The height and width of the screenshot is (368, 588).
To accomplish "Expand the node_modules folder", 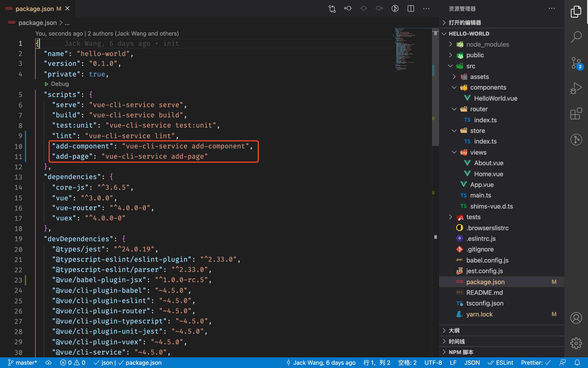I will [x=501, y=44].
